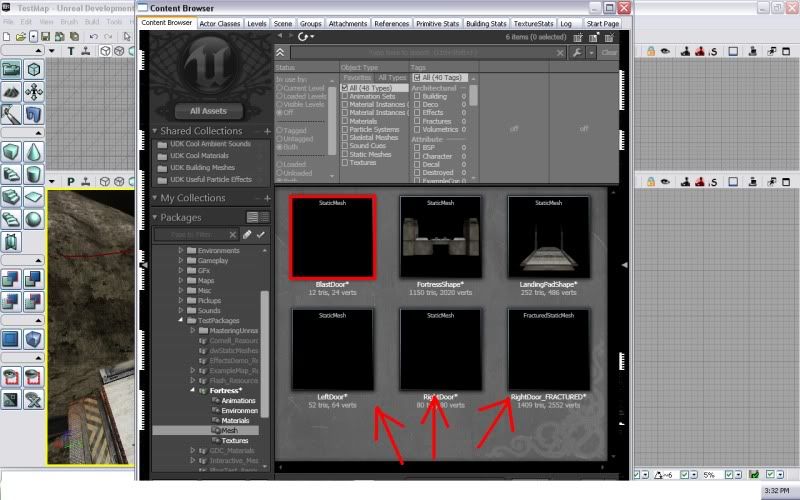
Task: Check the Animation Sets type filter
Action: [345, 96]
